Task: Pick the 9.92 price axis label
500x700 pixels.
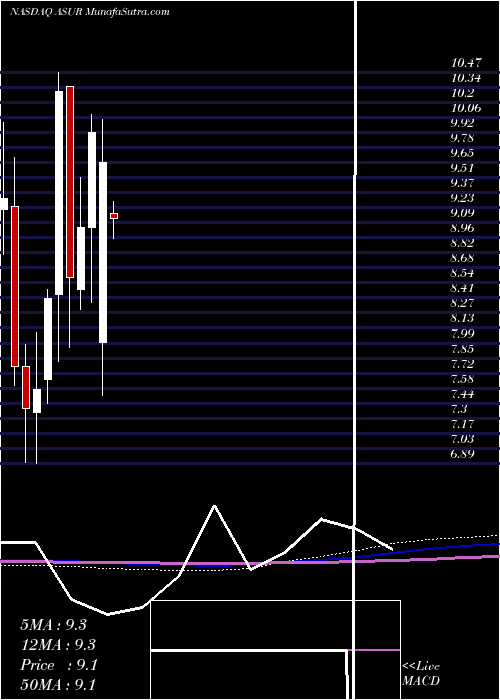Action: click(462, 123)
